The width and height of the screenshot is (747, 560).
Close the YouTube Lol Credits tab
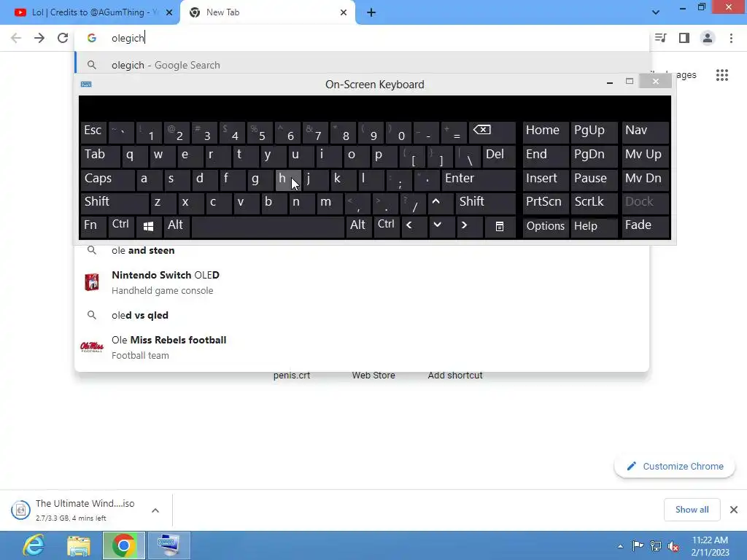pos(169,13)
